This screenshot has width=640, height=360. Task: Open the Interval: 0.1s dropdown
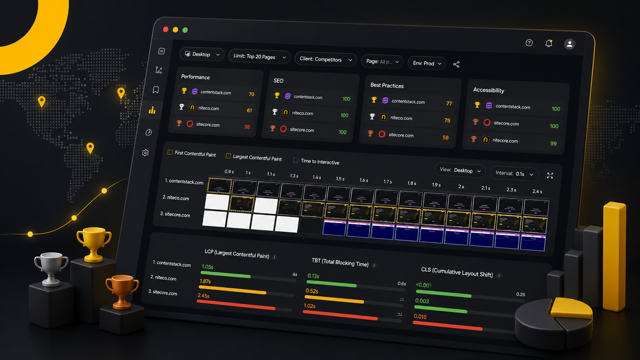[514, 173]
